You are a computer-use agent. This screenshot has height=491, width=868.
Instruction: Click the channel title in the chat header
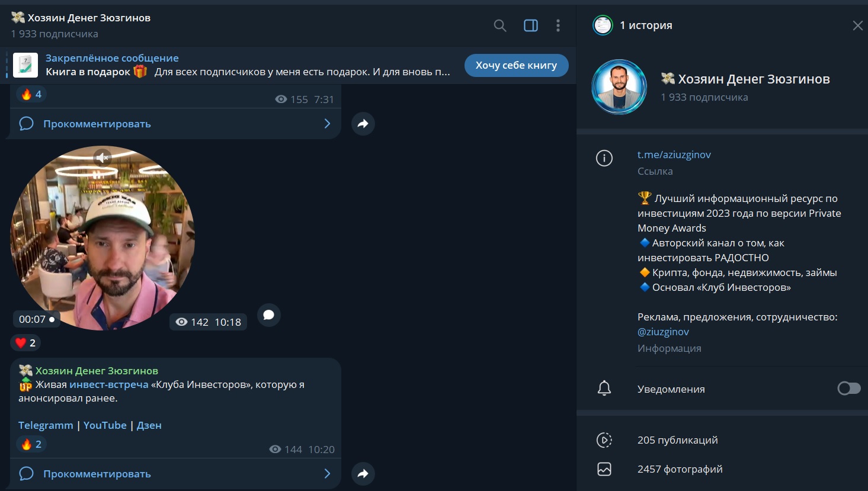[89, 18]
